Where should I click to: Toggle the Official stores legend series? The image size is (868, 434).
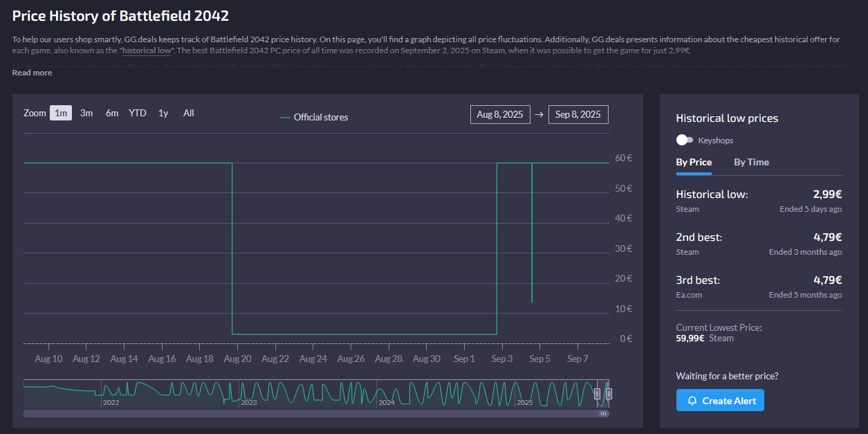tap(314, 118)
